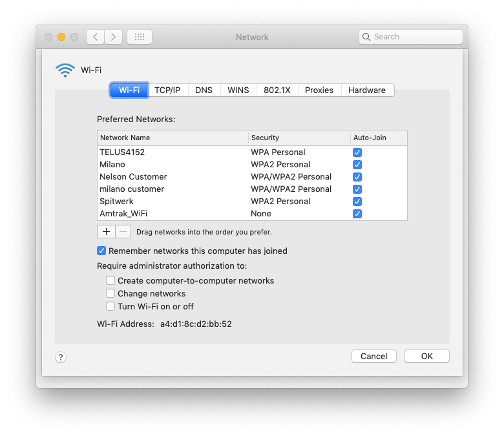Select the TELUS4152 network row
The image size is (504, 436).
tap(252, 152)
